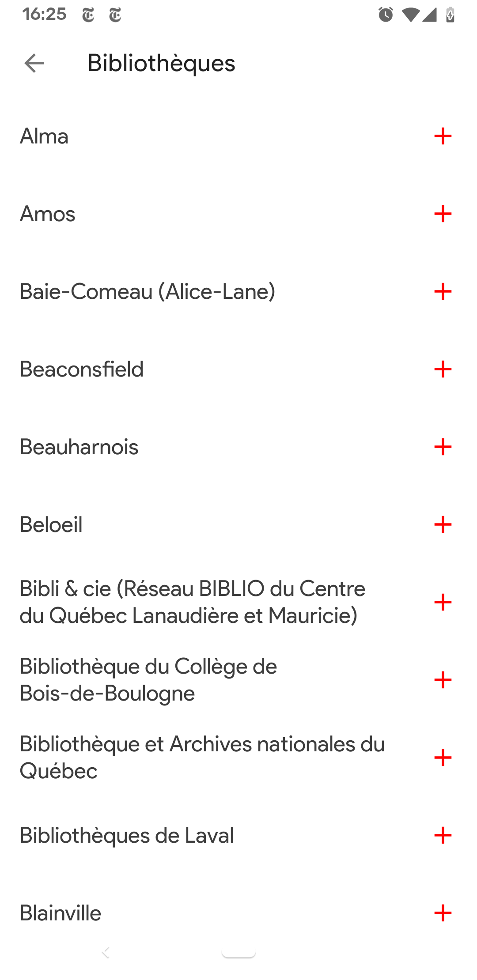Viewport: 477px width, 980px height.
Task: Select the Alma library entry
Action: (44, 136)
